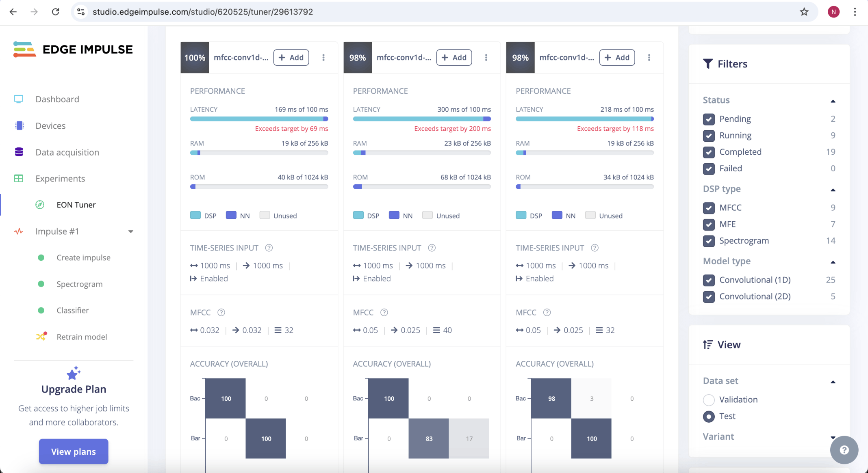Collapse the Status filter section
Viewport: 868px width, 473px height.
point(833,101)
